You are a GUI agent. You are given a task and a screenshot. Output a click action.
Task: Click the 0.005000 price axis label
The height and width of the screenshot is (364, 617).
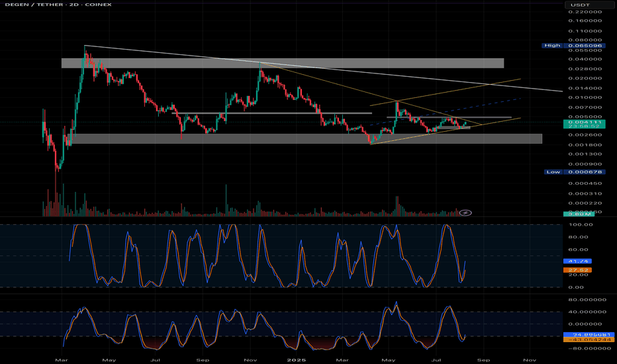point(585,117)
